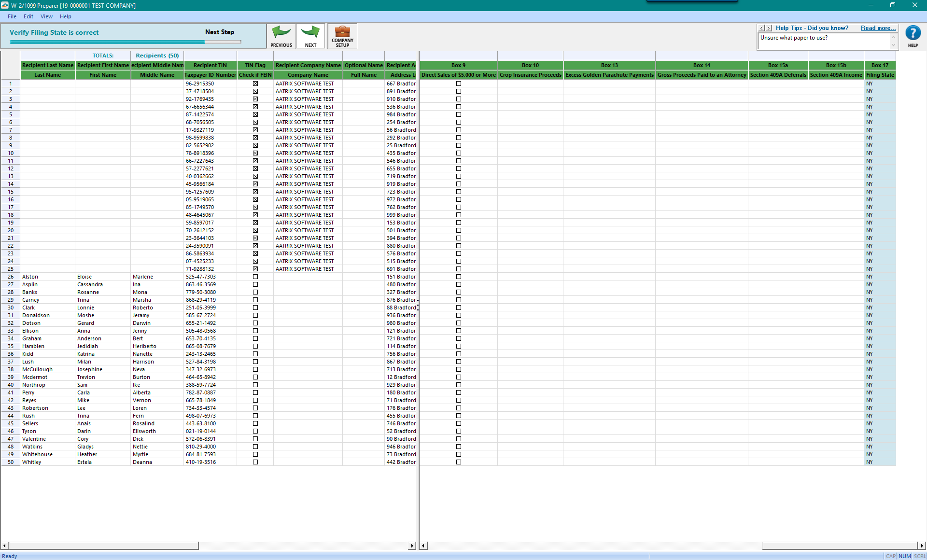Check FEIN checkbox for Alston row
Screen dimensions: 927x560
coord(255,277)
